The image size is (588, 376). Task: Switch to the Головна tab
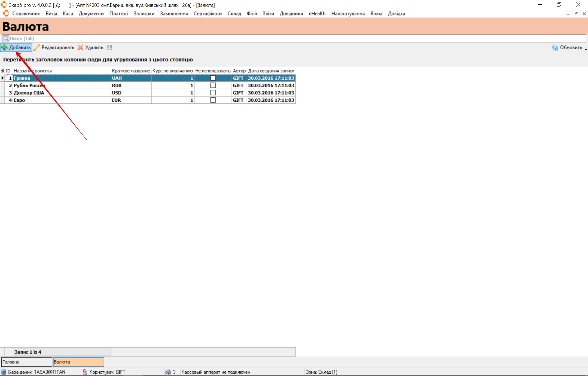[x=26, y=362]
